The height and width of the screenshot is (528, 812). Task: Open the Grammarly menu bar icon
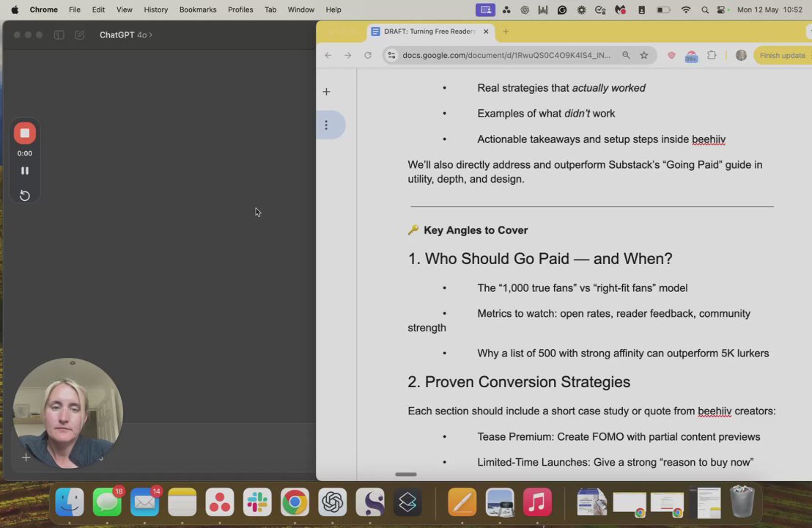pos(562,10)
